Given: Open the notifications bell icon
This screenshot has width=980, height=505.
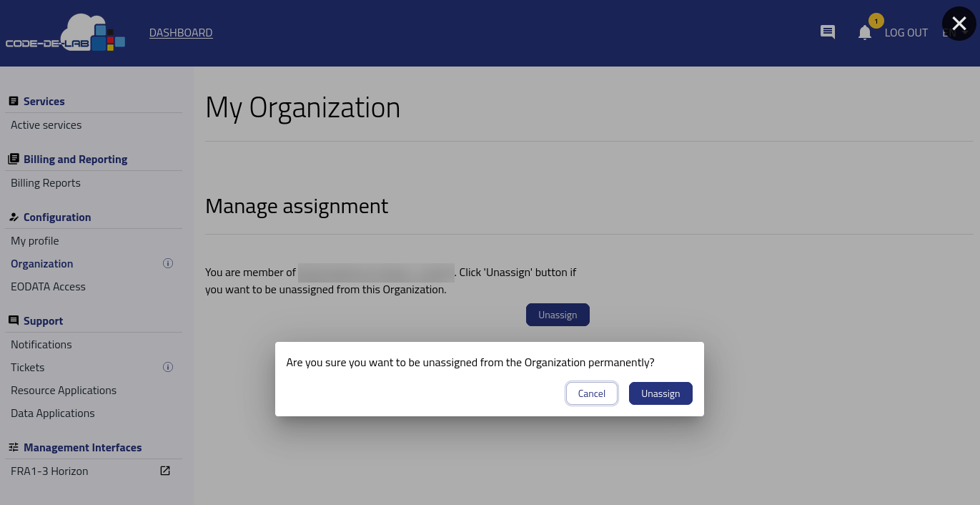Looking at the screenshot, I should click(865, 32).
